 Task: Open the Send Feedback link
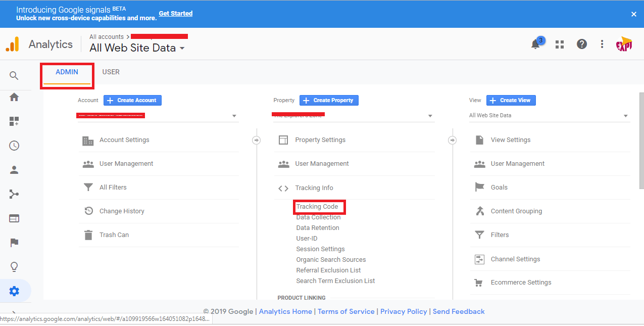459,311
